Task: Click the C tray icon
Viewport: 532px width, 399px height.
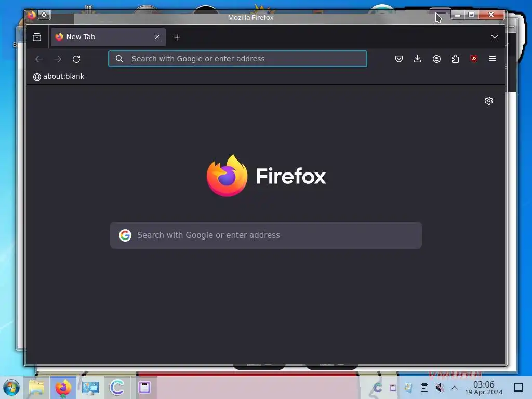Action: [x=377, y=388]
